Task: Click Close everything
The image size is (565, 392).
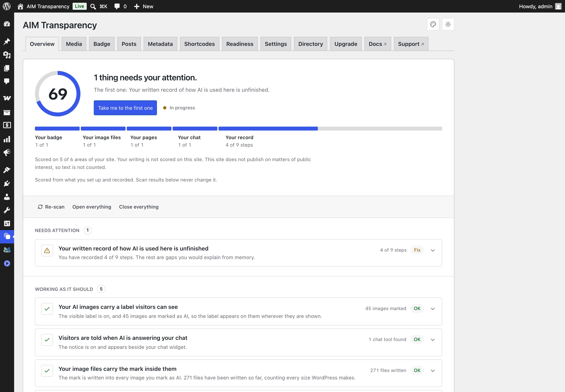Action: (x=139, y=207)
